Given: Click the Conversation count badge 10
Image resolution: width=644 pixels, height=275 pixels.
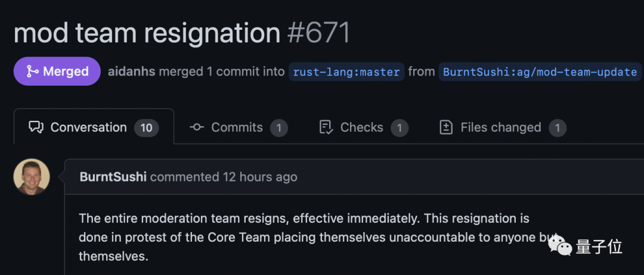Looking at the screenshot, I should point(146,127).
